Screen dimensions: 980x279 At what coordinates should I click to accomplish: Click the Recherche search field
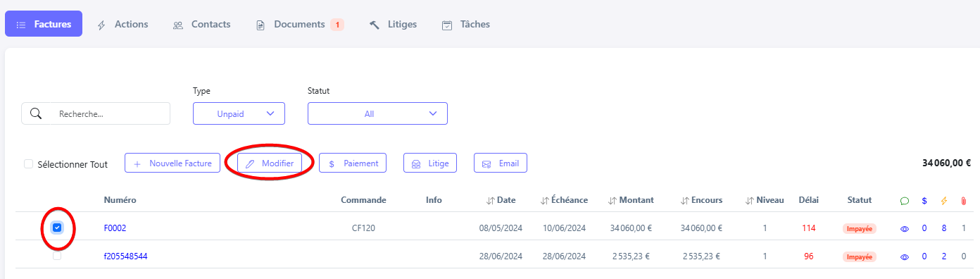[x=96, y=113]
